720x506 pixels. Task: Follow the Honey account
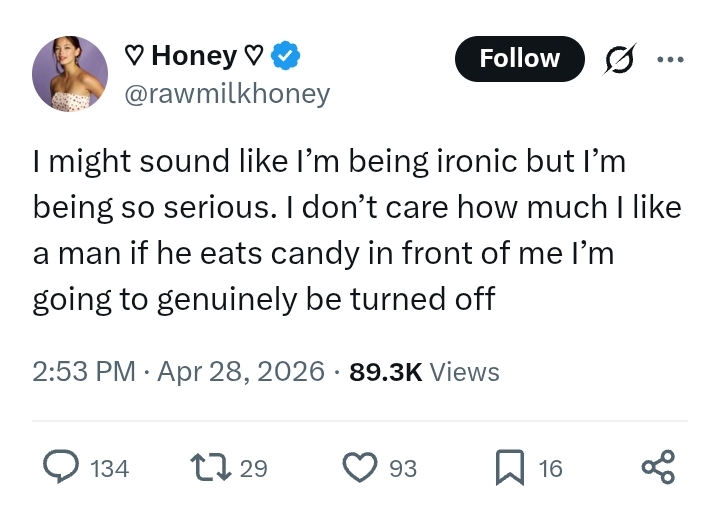pyautogui.click(x=519, y=59)
